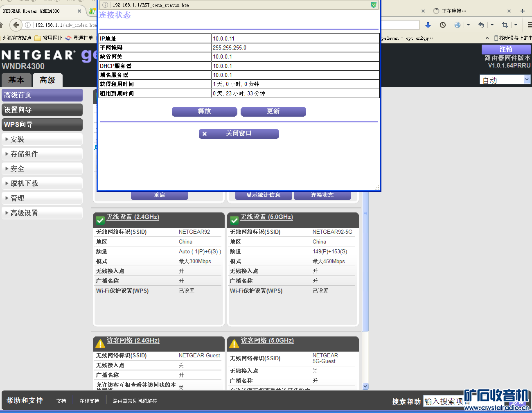Click the 关闭窗口 button
The width and height of the screenshot is (532, 413).
coord(239,133)
